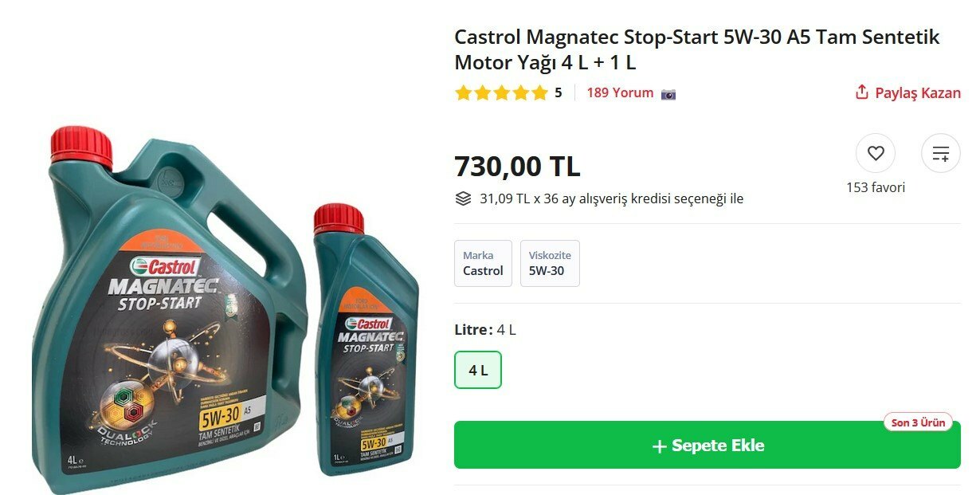
Task: Select the 4 L litre option
Action: pos(478,370)
